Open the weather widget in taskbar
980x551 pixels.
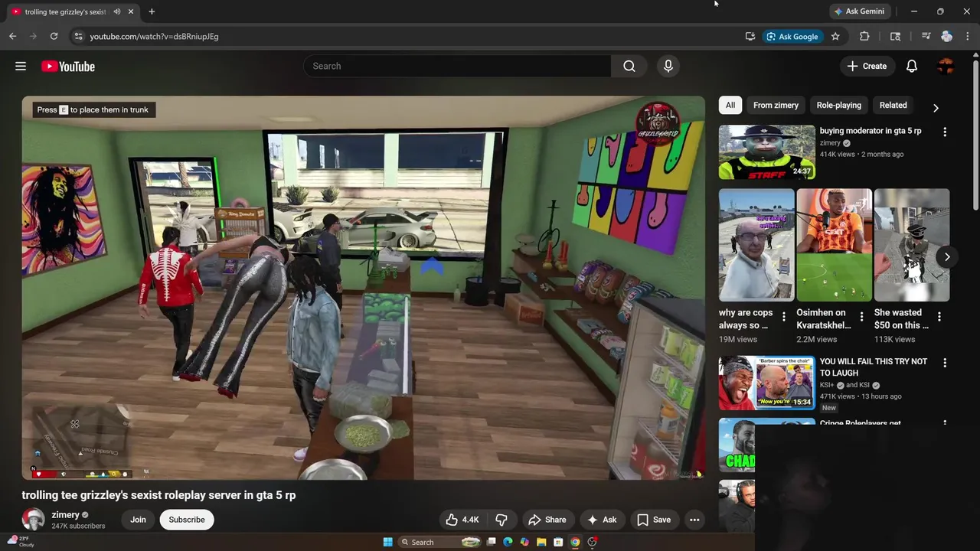pos(21,542)
